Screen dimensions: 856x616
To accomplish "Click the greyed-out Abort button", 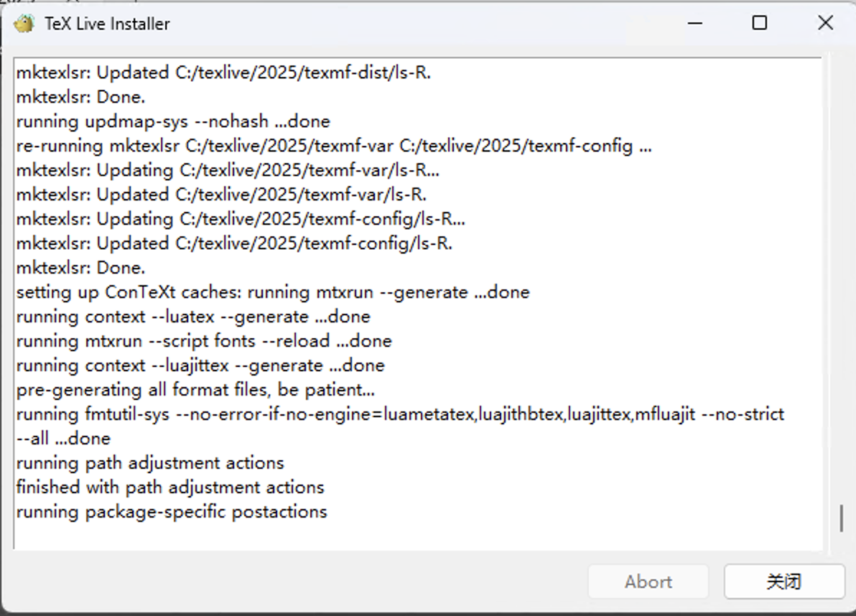I will pos(648,582).
